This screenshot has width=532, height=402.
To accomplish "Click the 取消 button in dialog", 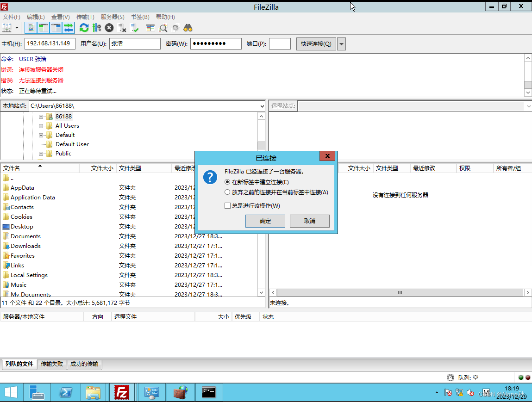I will pyautogui.click(x=309, y=221).
